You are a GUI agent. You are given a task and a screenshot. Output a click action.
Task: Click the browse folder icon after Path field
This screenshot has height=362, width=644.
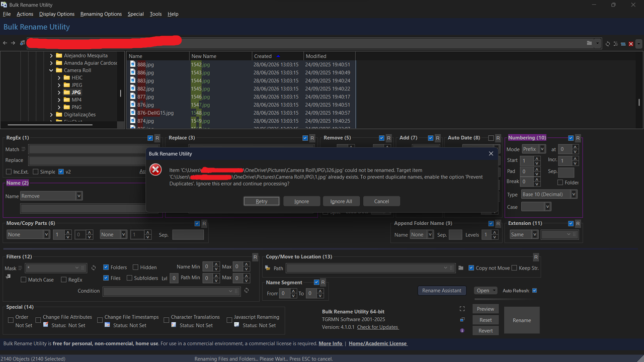click(461, 268)
